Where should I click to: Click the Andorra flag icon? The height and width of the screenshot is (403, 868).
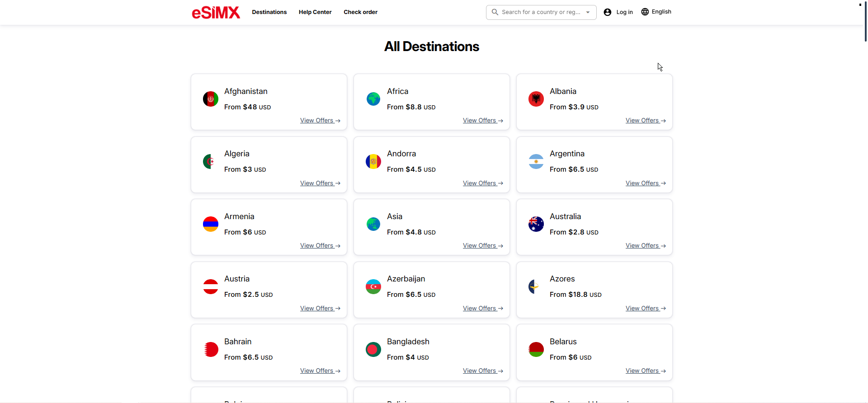(373, 161)
